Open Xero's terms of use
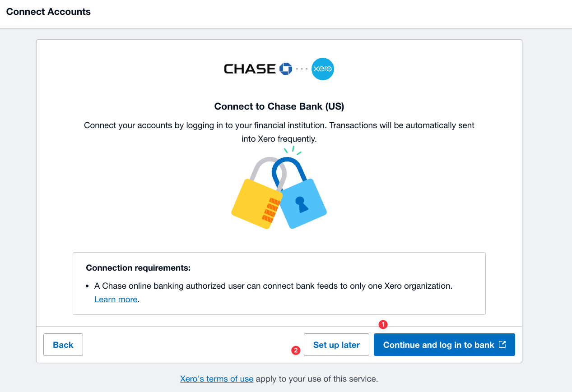 point(217,378)
